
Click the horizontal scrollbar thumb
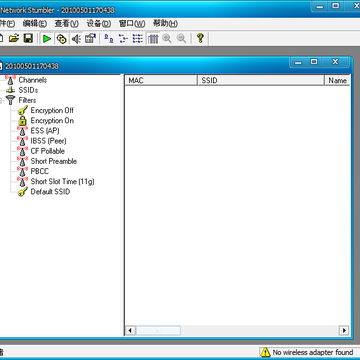pyautogui.click(x=158, y=330)
